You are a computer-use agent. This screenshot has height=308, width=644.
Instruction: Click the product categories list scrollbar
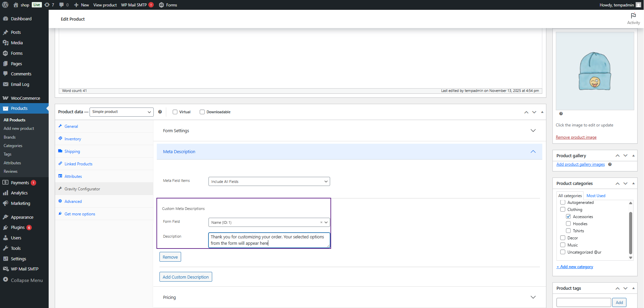coord(630,233)
